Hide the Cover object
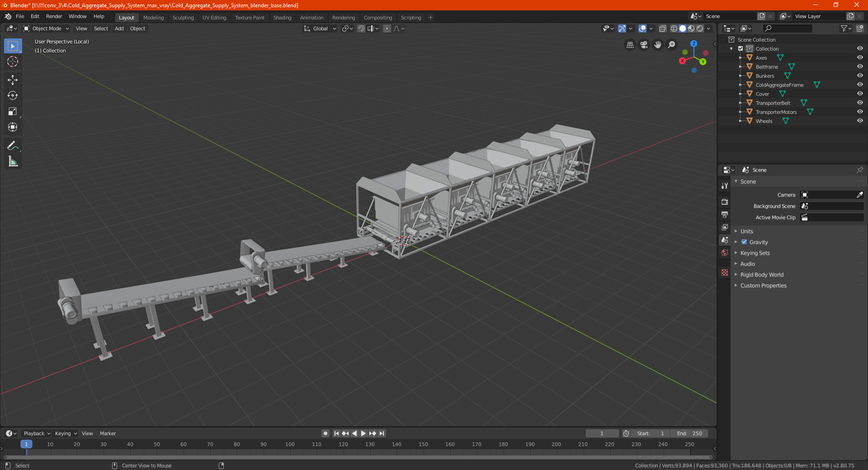 (x=860, y=94)
